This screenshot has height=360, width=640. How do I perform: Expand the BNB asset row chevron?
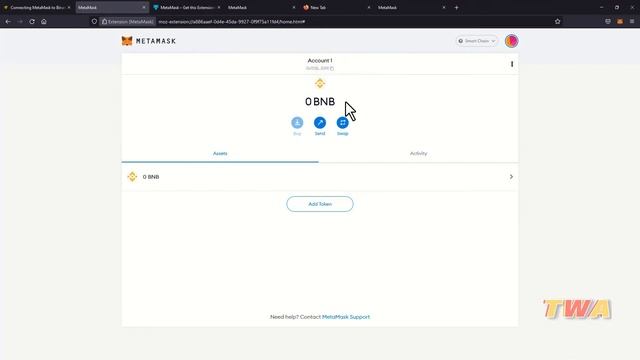pyautogui.click(x=511, y=177)
